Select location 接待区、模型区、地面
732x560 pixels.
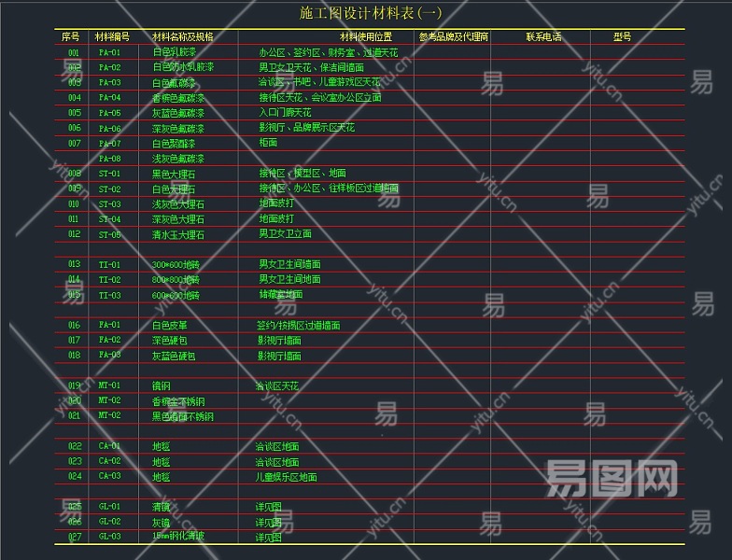(x=303, y=174)
